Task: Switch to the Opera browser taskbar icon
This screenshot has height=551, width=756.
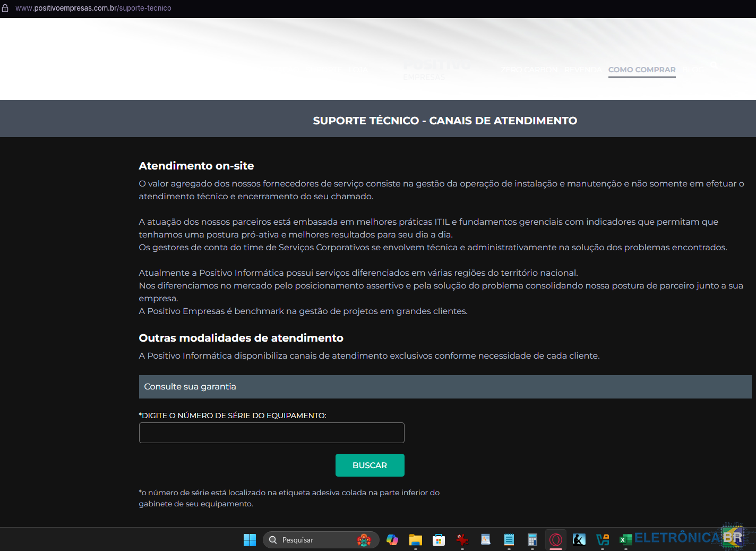Action: 556,540
